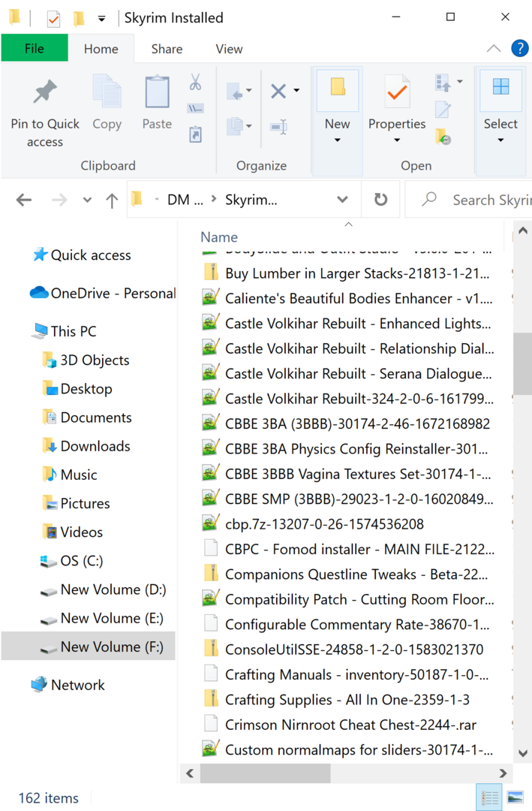Click the Properties checkmark icon

397,91
